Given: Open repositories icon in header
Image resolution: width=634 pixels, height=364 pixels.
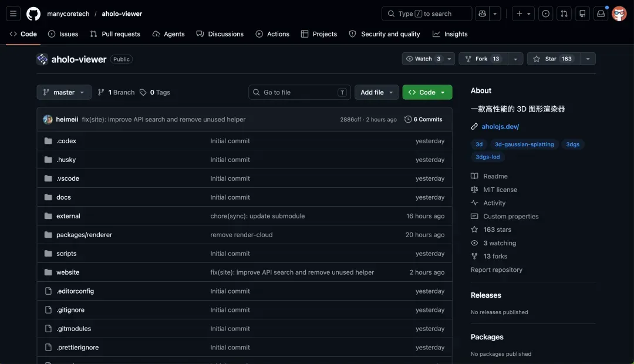Looking at the screenshot, I should click(582, 14).
